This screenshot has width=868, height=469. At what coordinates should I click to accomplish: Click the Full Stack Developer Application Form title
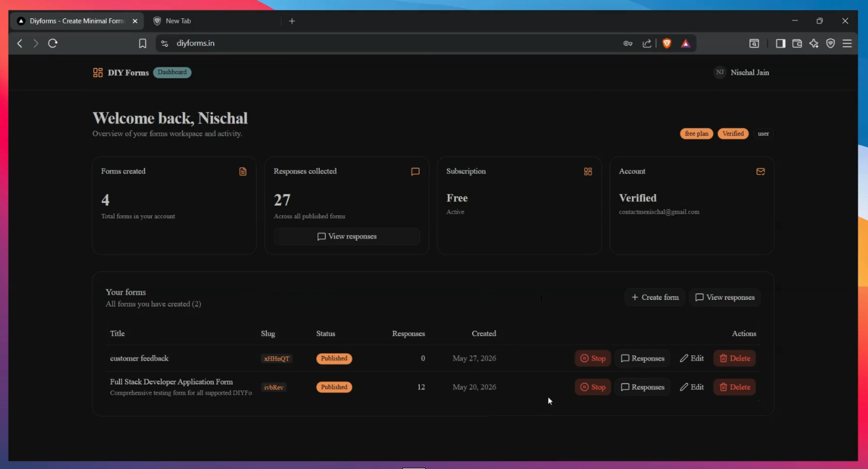(171, 382)
